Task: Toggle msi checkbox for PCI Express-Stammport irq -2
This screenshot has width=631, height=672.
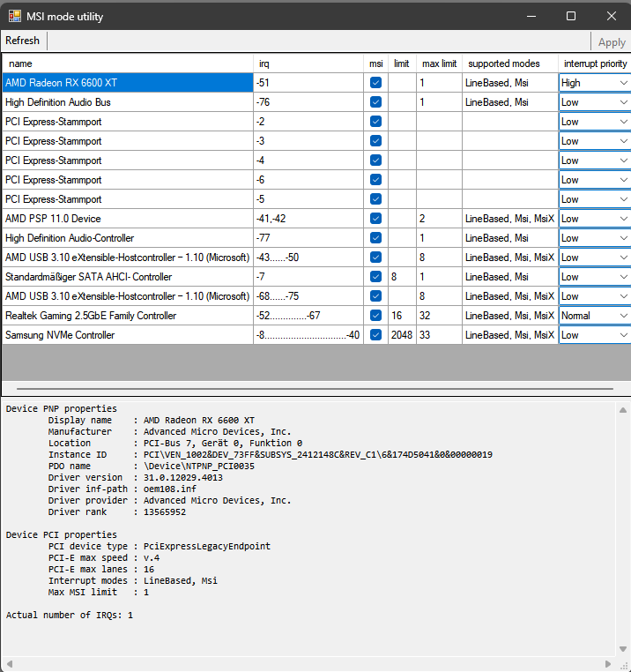Action: point(375,122)
